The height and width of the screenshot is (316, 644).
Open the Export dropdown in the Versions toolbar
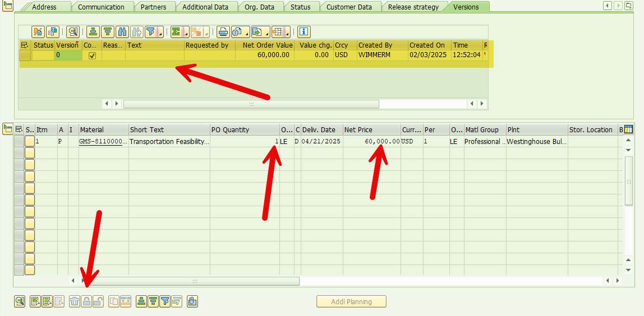point(261,31)
